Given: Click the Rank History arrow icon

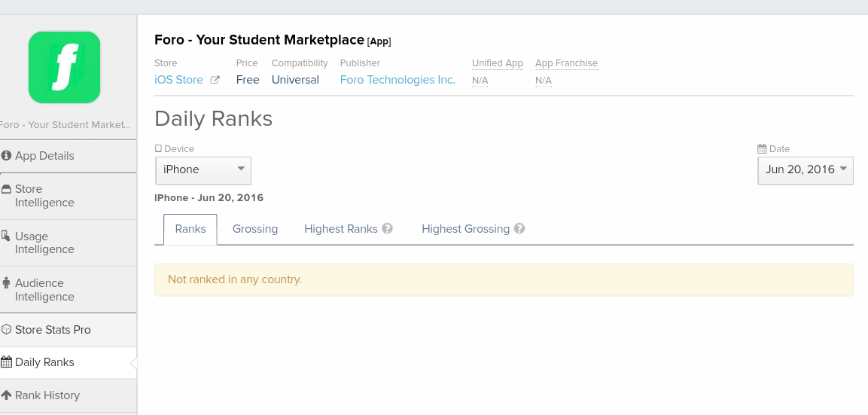Looking at the screenshot, I should pos(7,395).
